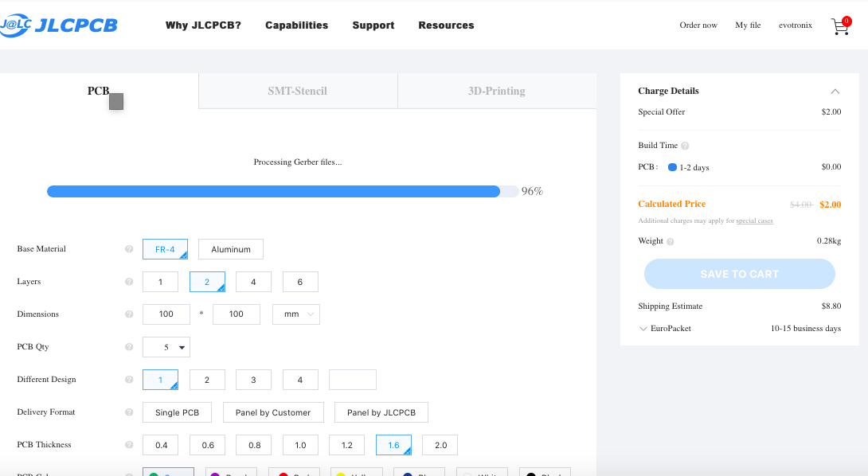Set PCB thickness to 1.0
The width and height of the screenshot is (868, 476).
pyautogui.click(x=300, y=445)
